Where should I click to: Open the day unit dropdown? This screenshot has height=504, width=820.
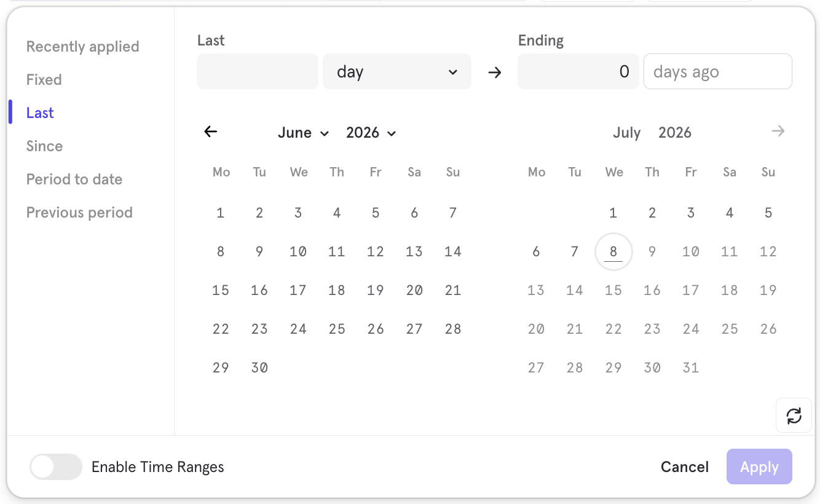pyautogui.click(x=397, y=72)
